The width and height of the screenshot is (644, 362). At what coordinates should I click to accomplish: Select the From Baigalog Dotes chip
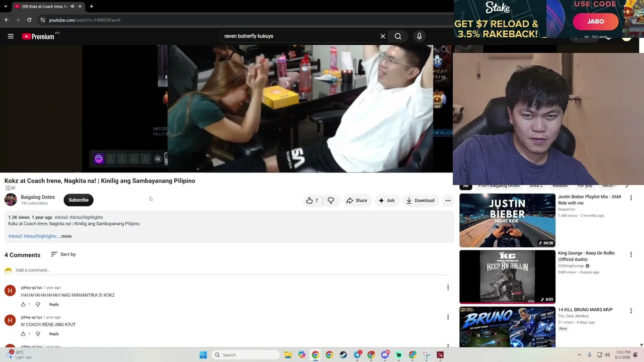(499, 186)
